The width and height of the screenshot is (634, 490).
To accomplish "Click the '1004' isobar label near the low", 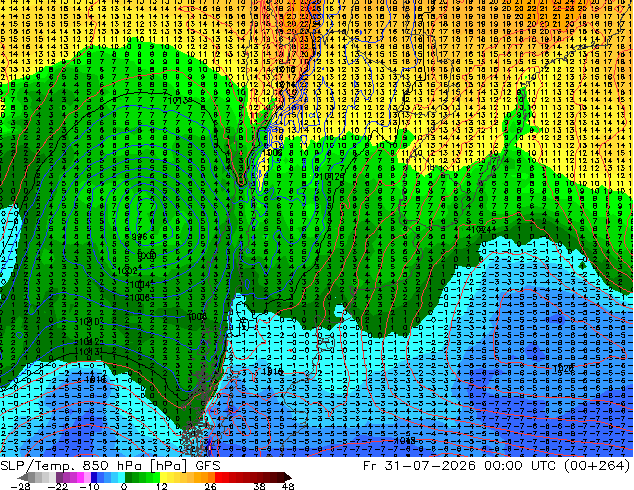I will 140,285.
